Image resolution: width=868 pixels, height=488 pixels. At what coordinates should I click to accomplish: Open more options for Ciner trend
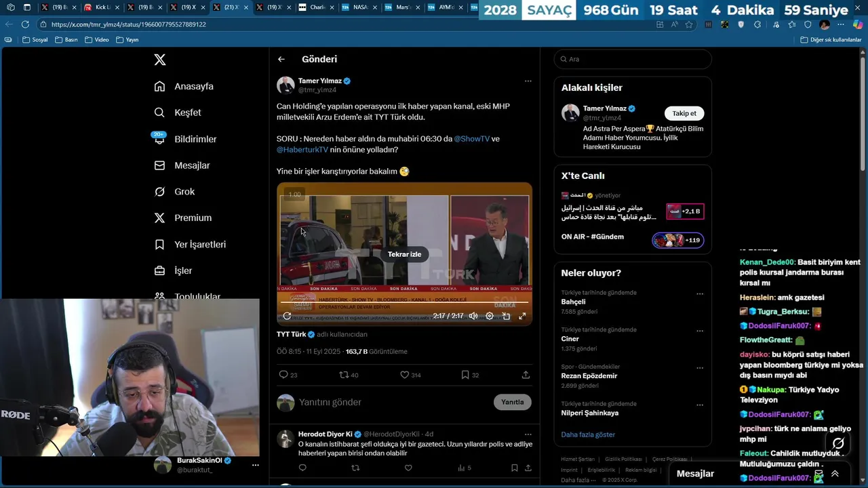700,331
